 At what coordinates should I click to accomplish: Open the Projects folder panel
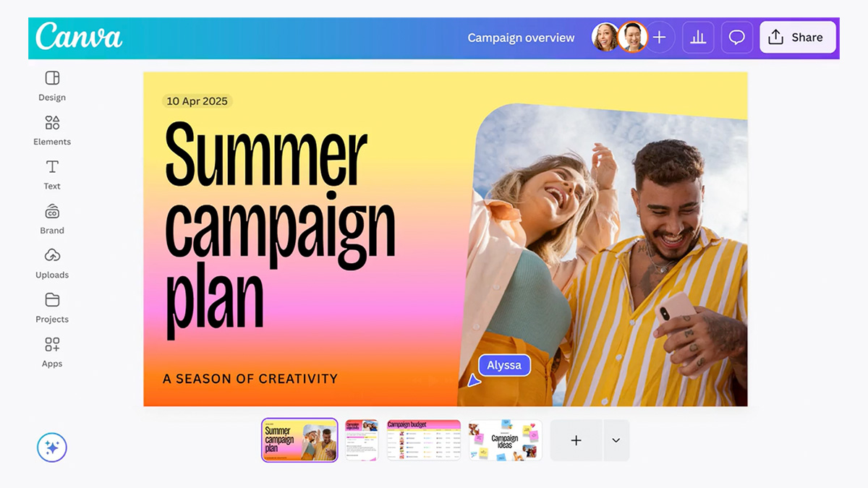pyautogui.click(x=52, y=308)
